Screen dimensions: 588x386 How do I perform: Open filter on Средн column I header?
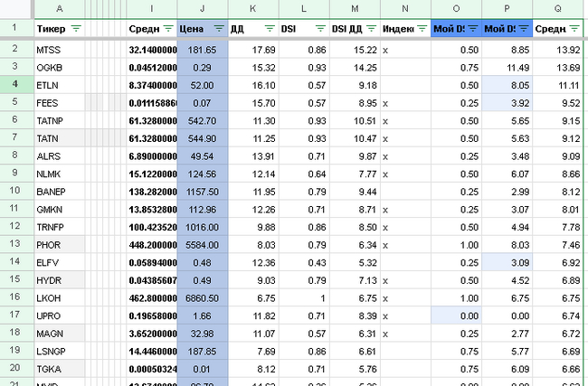point(168,29)
